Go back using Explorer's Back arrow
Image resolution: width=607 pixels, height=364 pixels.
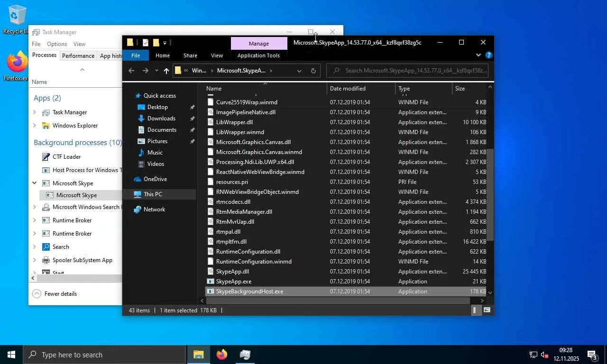pyautogui.click(x=131, y=71)
